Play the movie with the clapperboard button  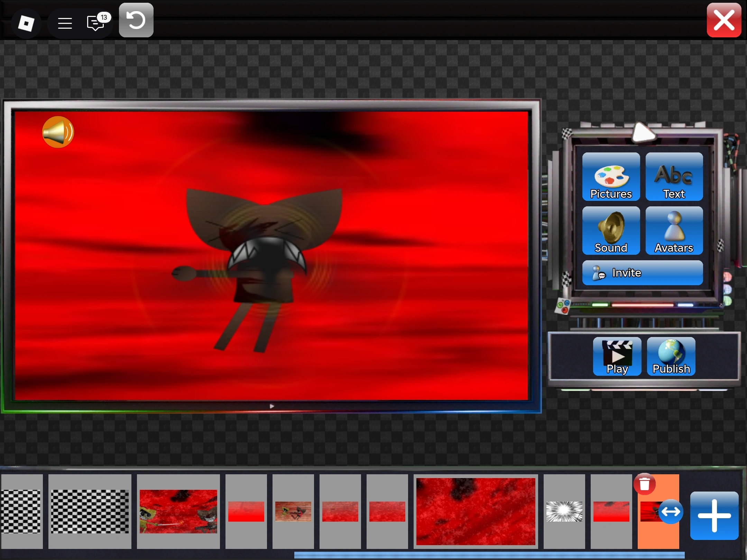pyautogui.click(x=617, y=356)
